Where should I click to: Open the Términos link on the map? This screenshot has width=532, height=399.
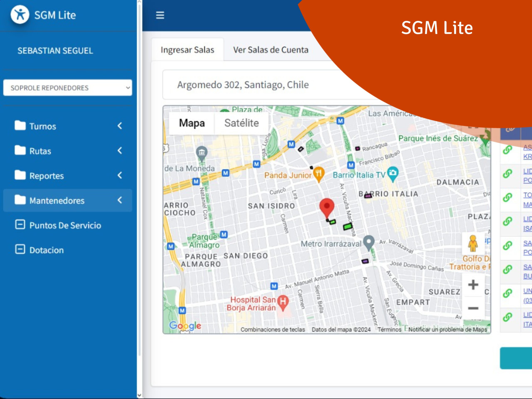point(389,330)
